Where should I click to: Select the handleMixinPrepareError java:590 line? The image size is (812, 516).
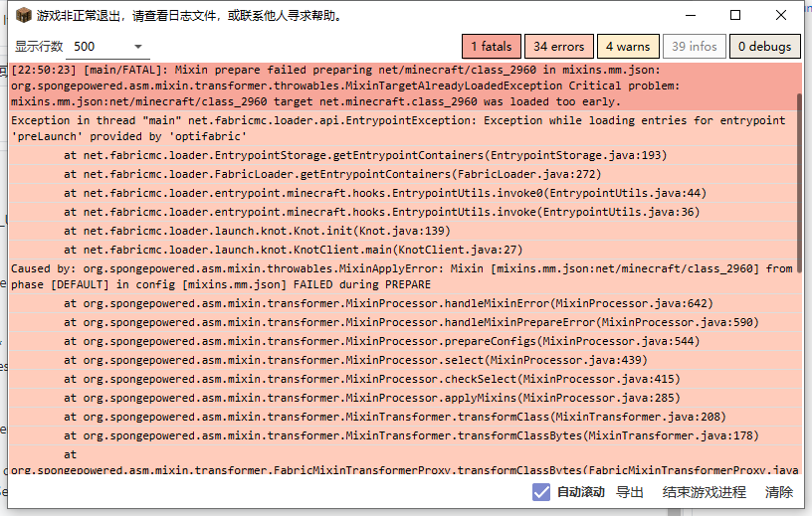point(403,322)
